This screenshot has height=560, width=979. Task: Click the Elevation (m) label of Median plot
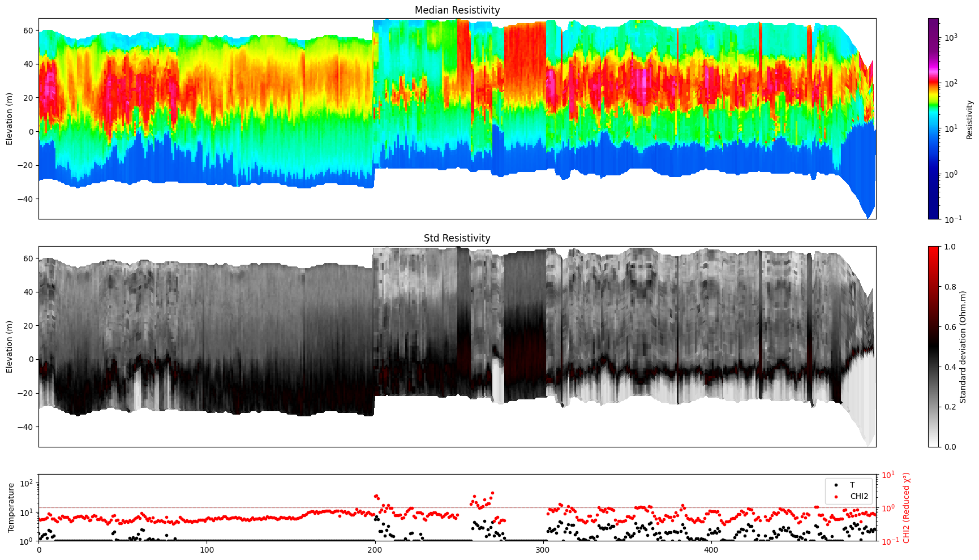(x=10, y=119)
